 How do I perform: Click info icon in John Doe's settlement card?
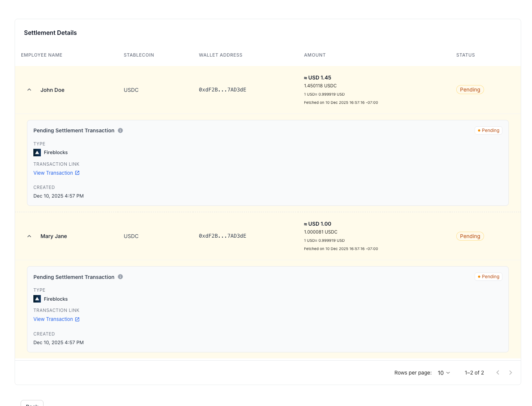[120, 130]
